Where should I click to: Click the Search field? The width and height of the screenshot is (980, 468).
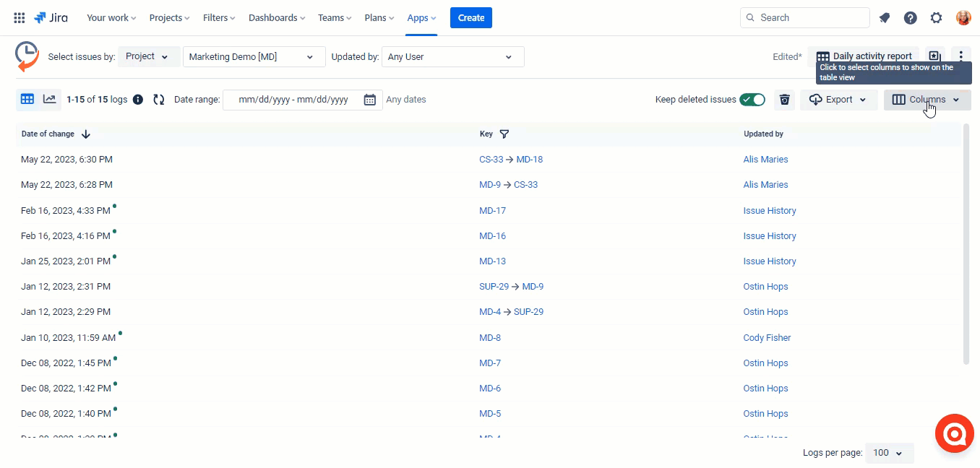804,18
